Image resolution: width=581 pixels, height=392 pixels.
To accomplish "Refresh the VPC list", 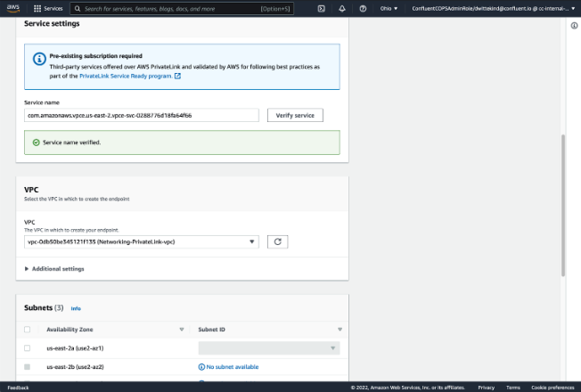I will [x=277, y=242].
